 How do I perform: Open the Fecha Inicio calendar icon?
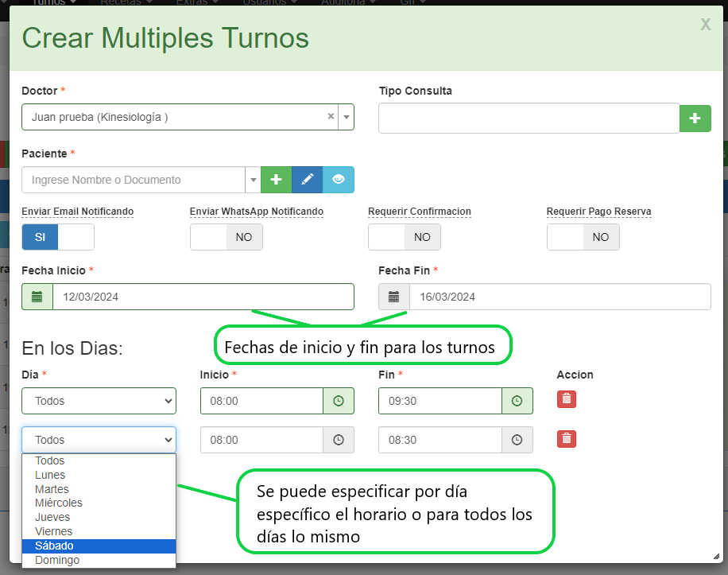coord(37,297)
